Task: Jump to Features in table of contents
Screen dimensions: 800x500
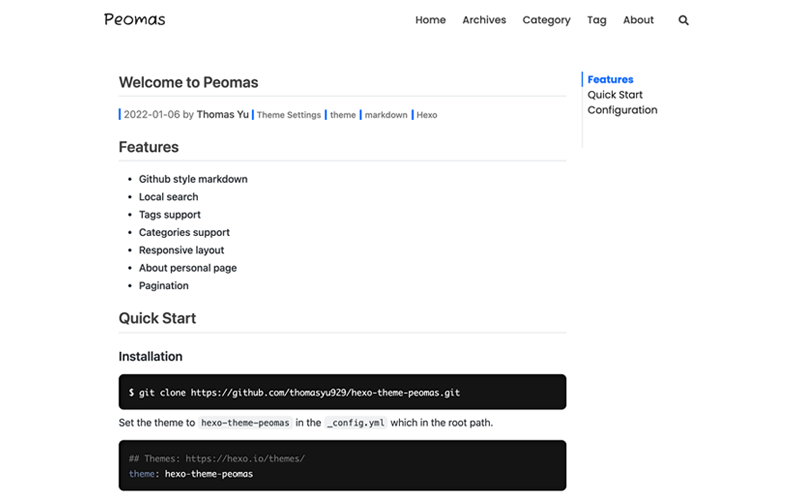Action: point(610,80)
